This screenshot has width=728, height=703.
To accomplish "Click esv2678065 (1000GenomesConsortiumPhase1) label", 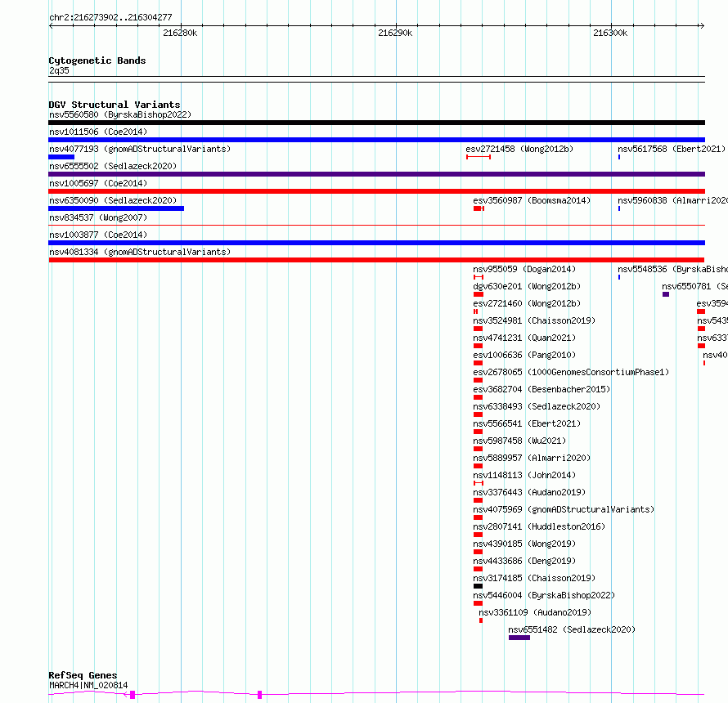I will (x=571, y=372).
